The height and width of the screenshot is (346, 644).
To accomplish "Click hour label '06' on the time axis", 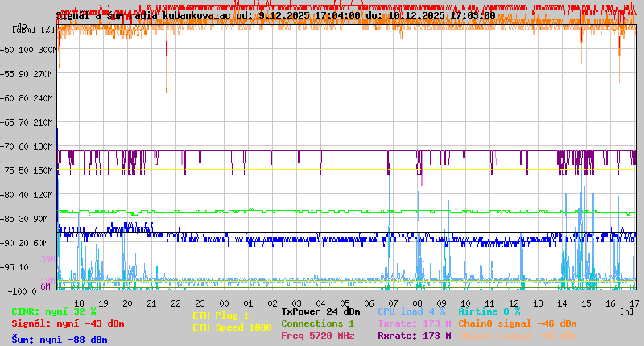I will click(369, 303).
